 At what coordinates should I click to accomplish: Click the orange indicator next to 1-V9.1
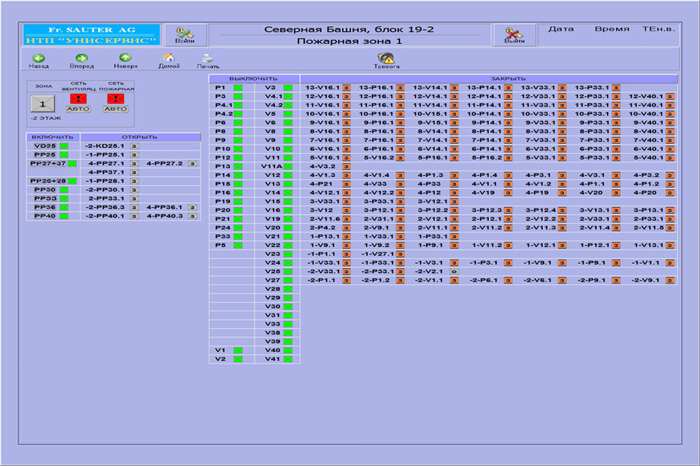click(x=346, y=245)
